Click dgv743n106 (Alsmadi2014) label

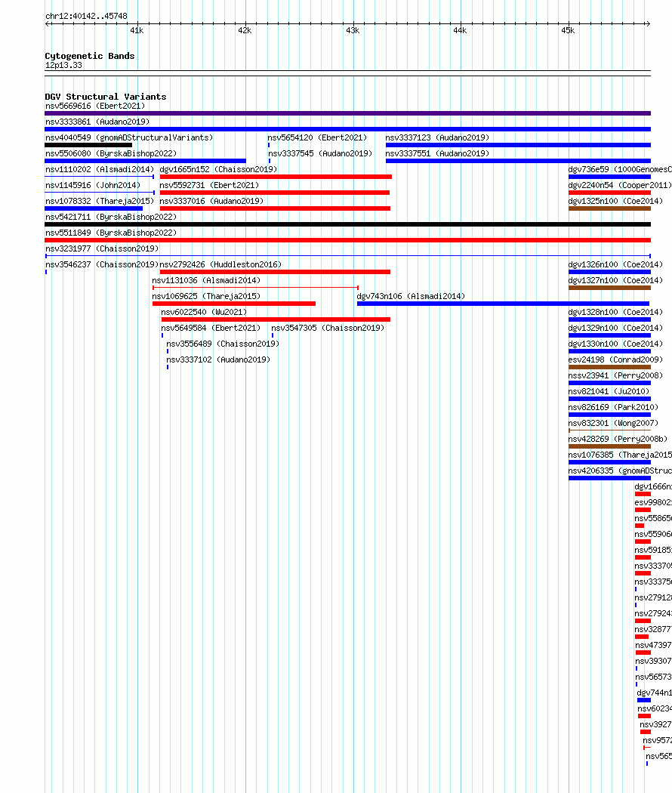click(411, 296)
